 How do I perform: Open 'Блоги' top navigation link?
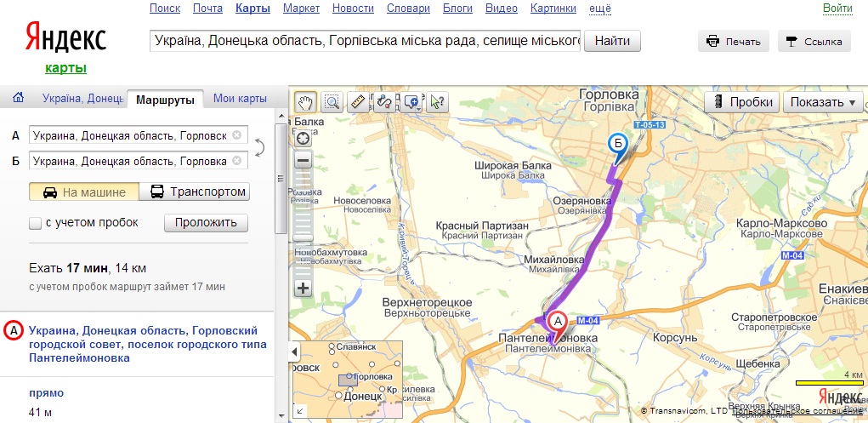pyautogui.click(x=457, y=9)
